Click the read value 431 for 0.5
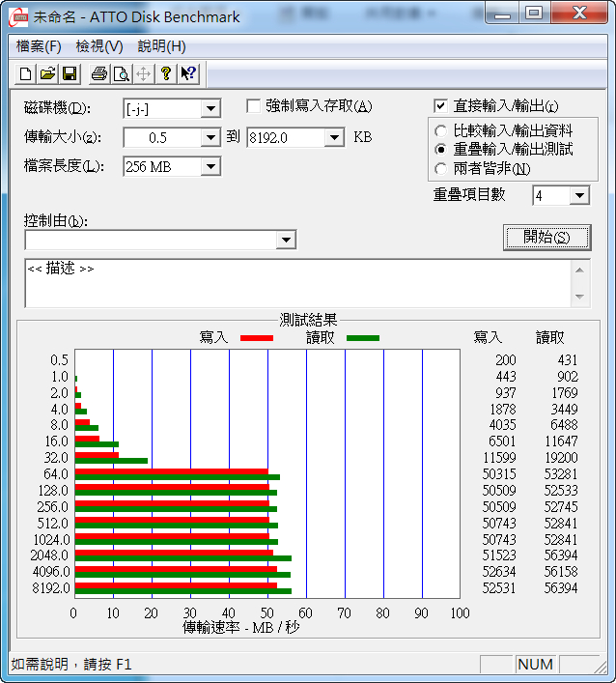 (568, 360)
